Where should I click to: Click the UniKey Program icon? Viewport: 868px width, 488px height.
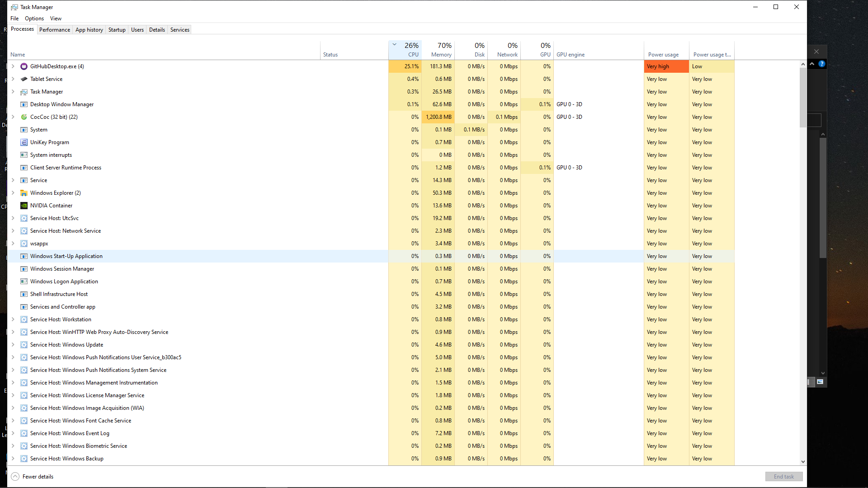pos(24,142)
